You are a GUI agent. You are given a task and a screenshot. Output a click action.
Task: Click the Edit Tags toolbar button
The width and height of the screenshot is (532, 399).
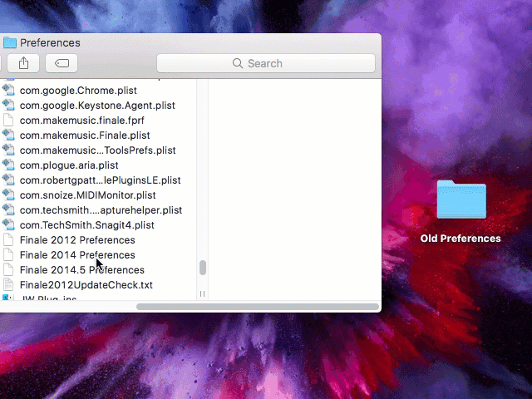62,63
